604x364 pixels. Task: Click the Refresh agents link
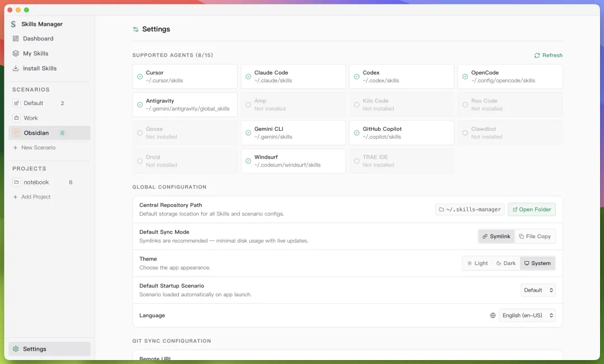pyautogui.click(x=548, y=55)
